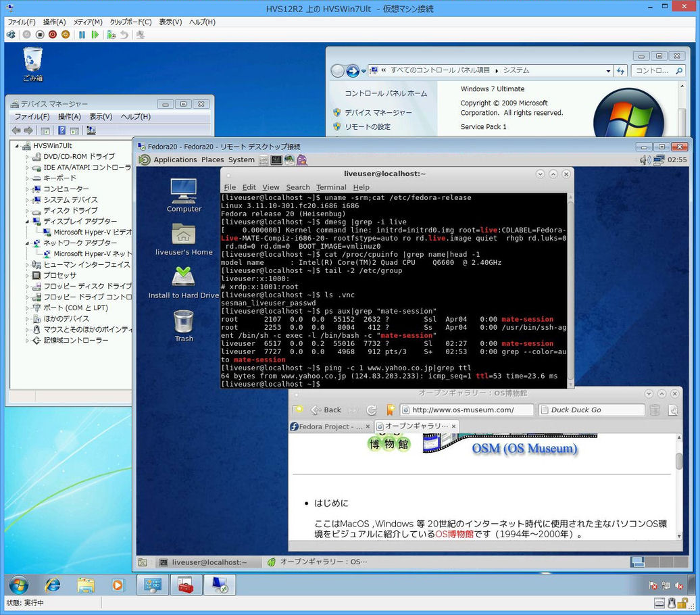Image resolution: width=700 pixels, height=615 pixels.
Task: Open the Search menu in the terminal window
Action: [298, 187]
